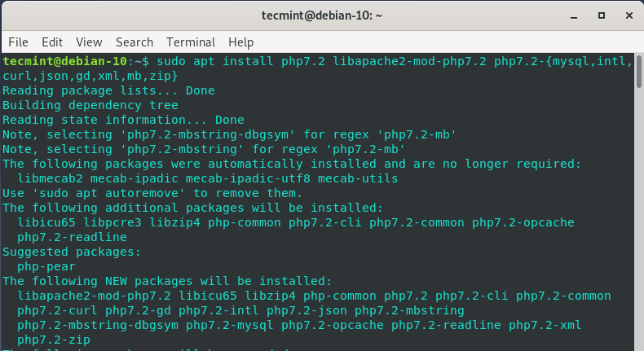Click the 'sudo apt autoremove' hint line
Screen dimensions: 644x351
(152, 193)
